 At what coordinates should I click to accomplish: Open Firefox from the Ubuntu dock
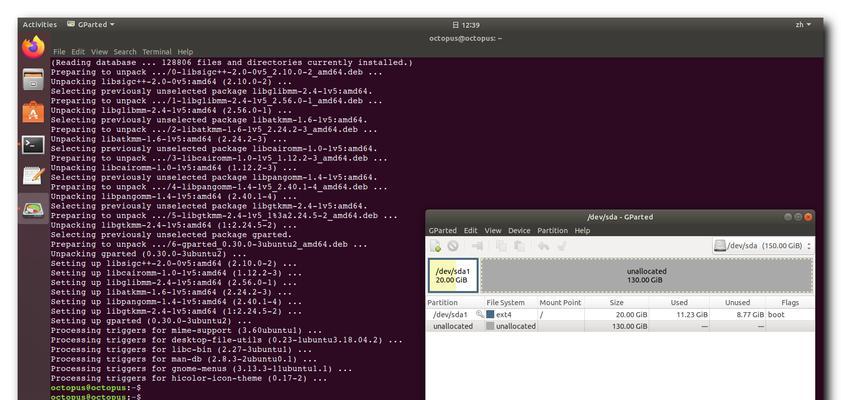coord(33,48)
